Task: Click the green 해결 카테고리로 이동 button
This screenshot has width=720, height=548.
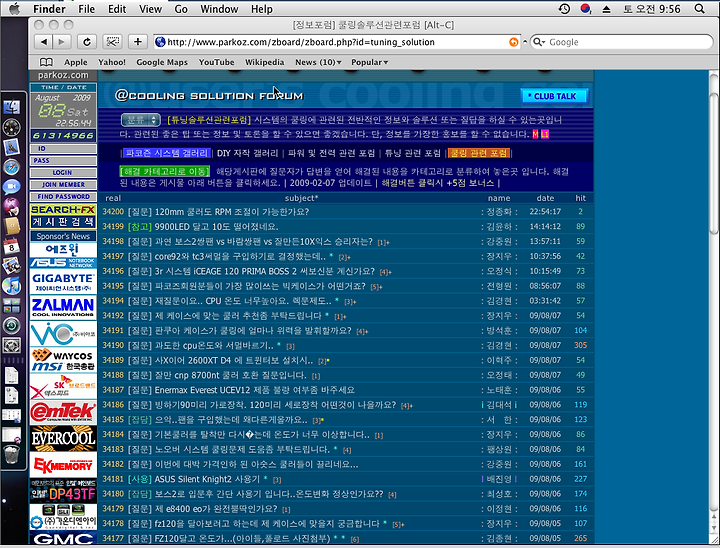Action: click(x=165, y=171)
